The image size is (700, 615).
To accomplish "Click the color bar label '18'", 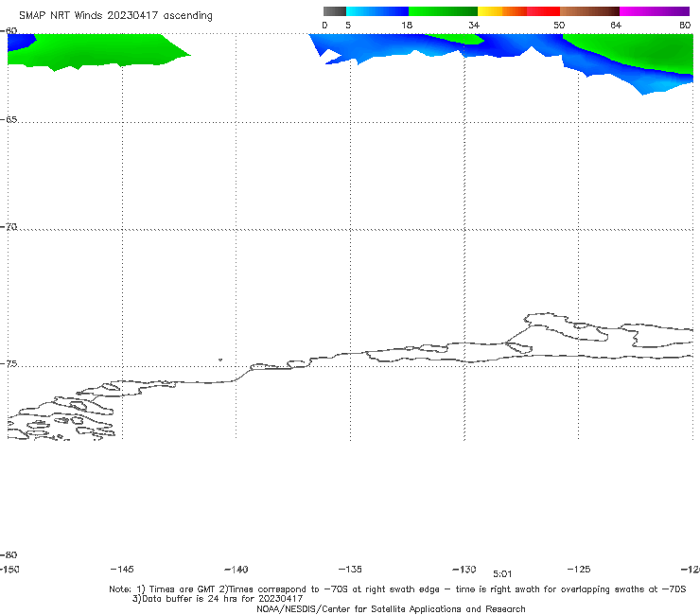I will pos(407,25).
